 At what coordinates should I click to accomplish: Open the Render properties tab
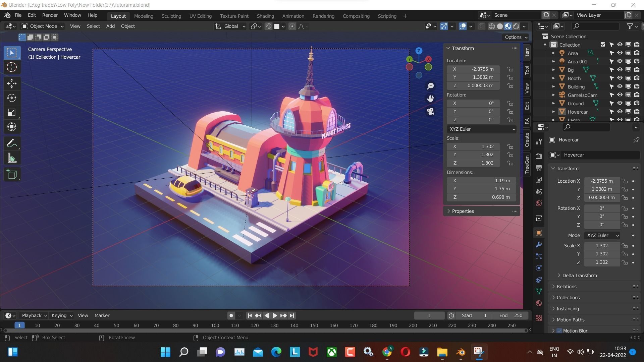point(539,156)
